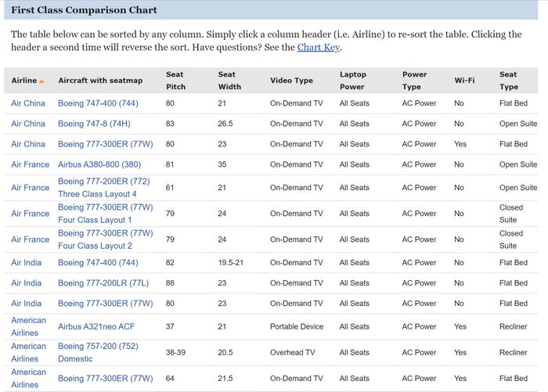Sort table by Laptop Power header
The image size is (548, 392).
pyautogui.click(x=352, y=81)
